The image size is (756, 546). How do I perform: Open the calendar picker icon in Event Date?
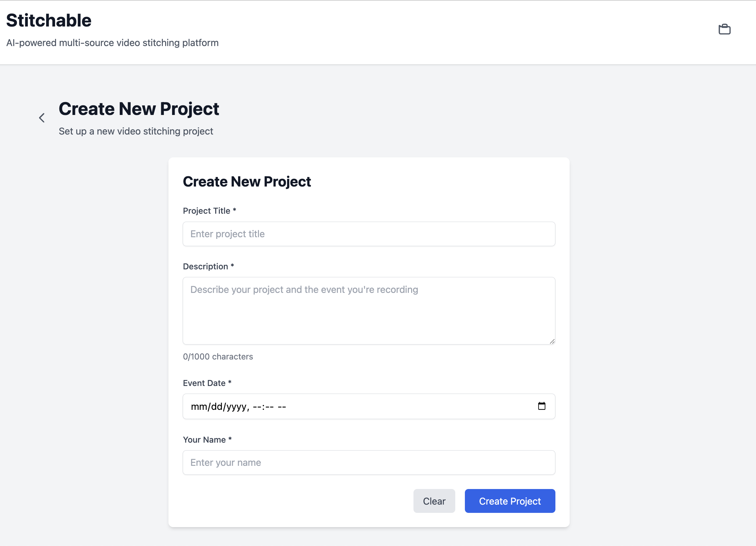[x=541, y=406]
